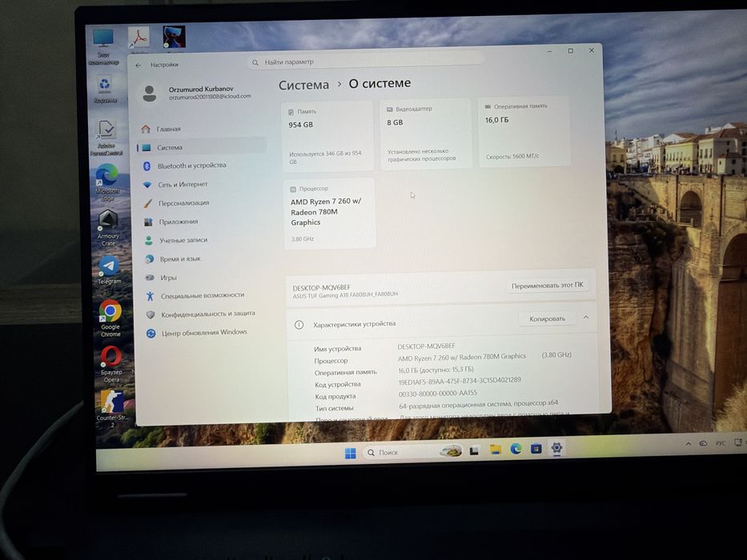
Task: Open Task View from the taskbar
Action: [x=474, y=451]
